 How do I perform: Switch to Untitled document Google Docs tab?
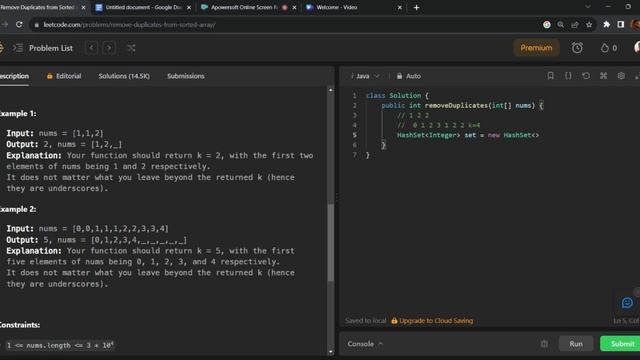click(x=143, y=7)
